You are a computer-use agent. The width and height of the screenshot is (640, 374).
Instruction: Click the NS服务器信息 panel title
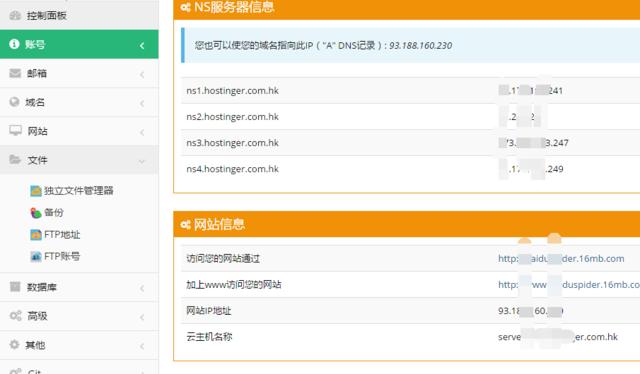pyautogui.click(x=234, y=7)
